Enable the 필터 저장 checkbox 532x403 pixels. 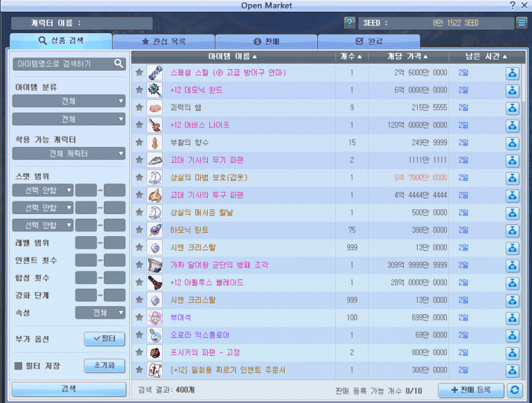point(19,366)
